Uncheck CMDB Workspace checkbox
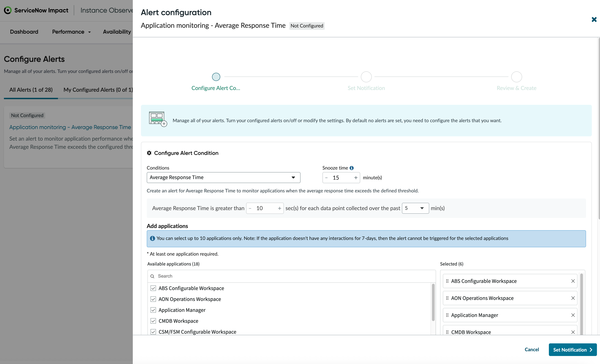The image size is (600, 364). point(153,321)
